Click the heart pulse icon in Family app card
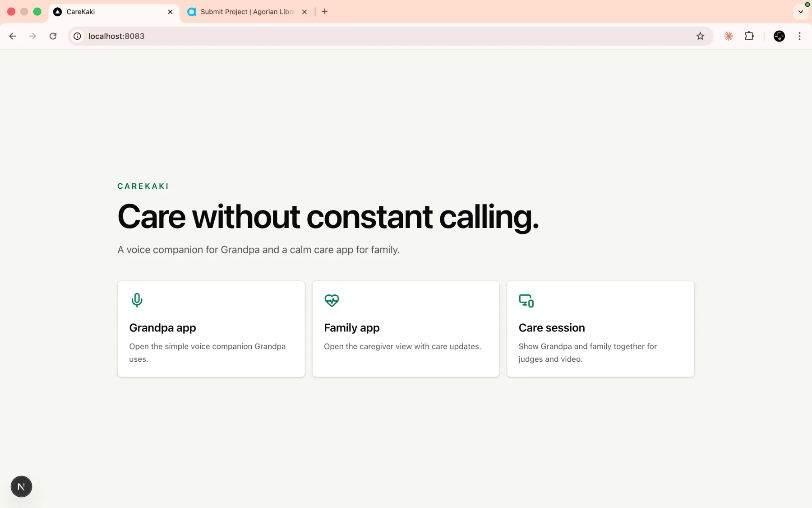 (x=332, y=300)
